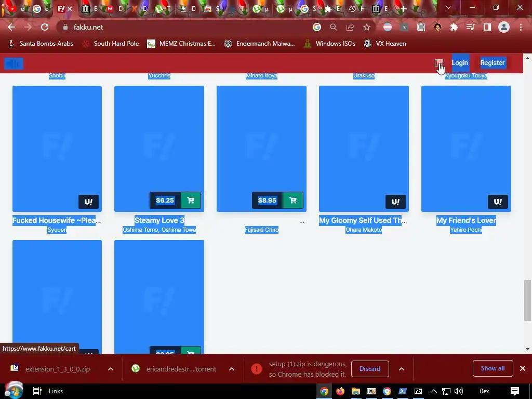
Task: Click the forward navigation arrow
Action: (28, 27)
